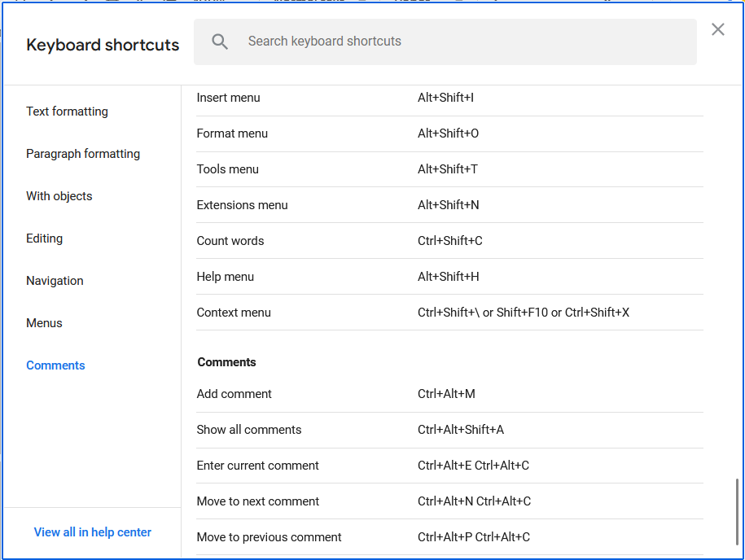Click the search magnifier icon

(x=220, y=42)
